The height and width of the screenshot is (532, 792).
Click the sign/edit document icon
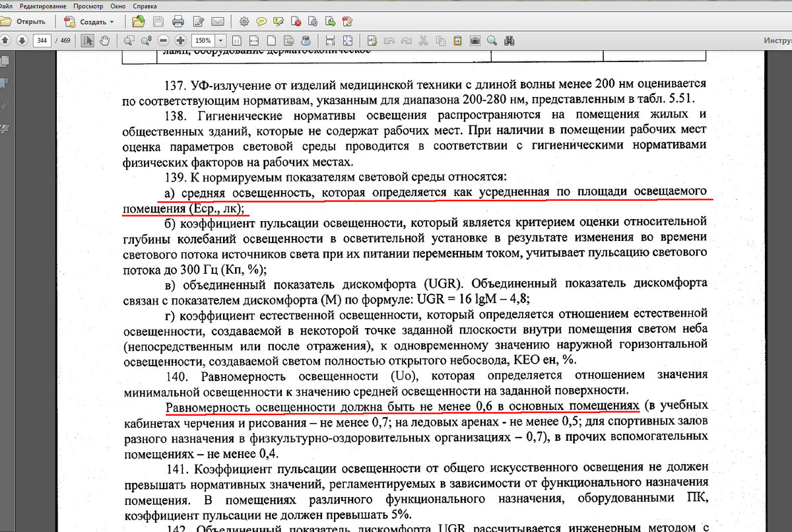[x=199, y=21]
